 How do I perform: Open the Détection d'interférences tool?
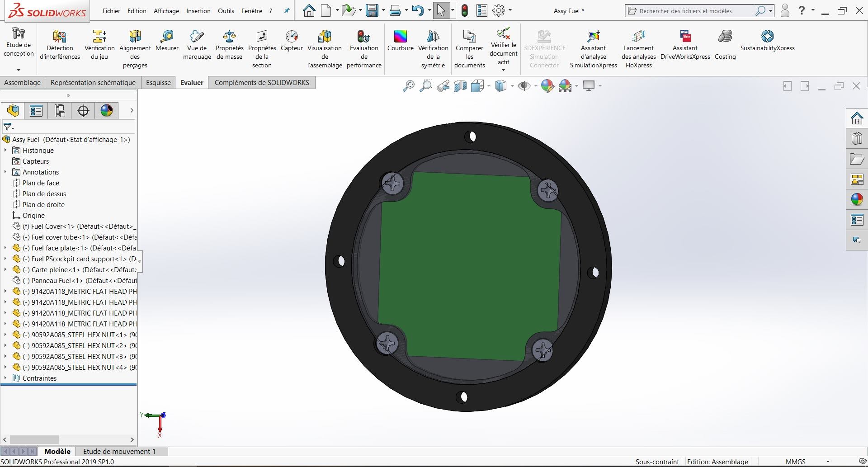point(60,44)
